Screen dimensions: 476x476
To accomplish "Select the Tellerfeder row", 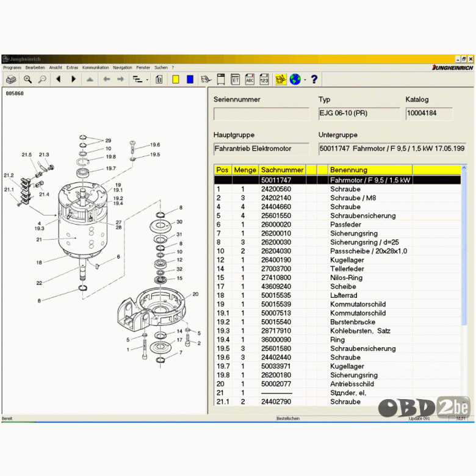I will click(337, 269).
